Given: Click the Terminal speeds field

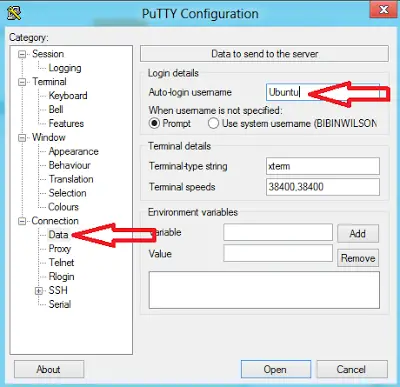Looking at the screenshot, I should point(323,187).
